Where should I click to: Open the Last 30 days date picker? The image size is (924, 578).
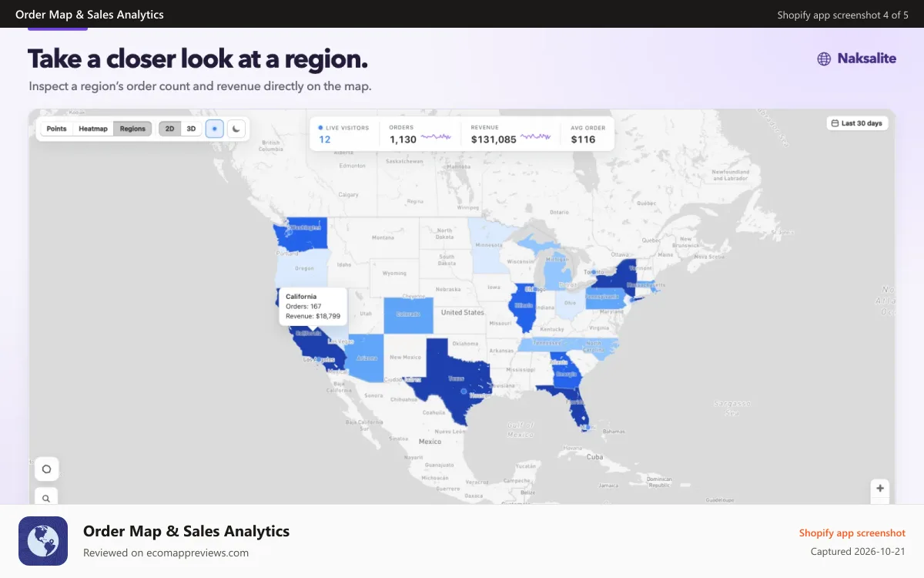coord(857,123)
